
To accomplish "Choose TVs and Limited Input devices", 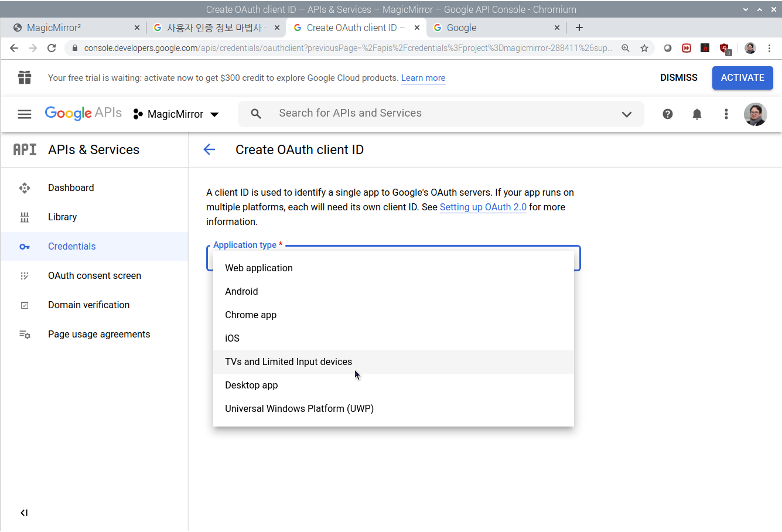I will pos(394,362).
